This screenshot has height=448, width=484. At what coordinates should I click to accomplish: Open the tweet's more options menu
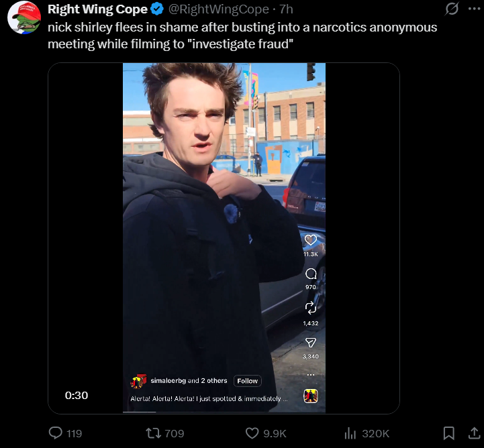click(x=474, y=9)
